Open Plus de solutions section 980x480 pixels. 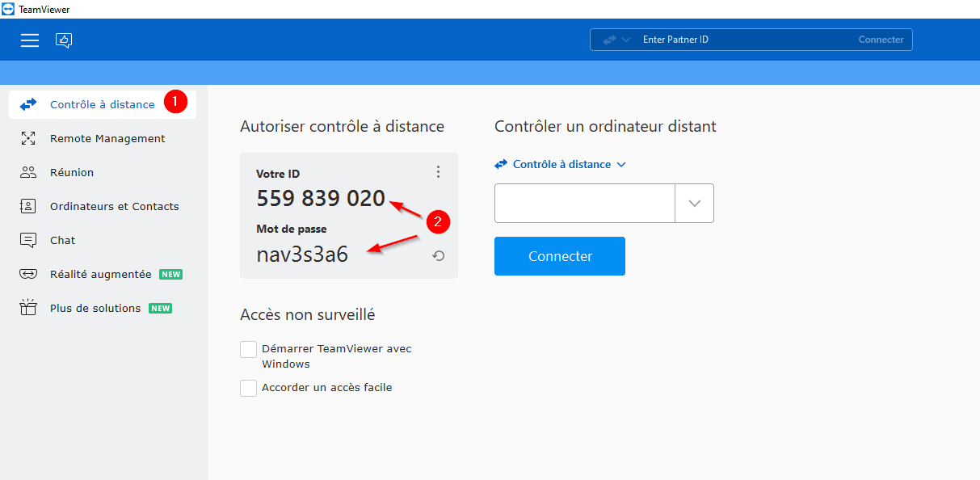click(95, 308)
